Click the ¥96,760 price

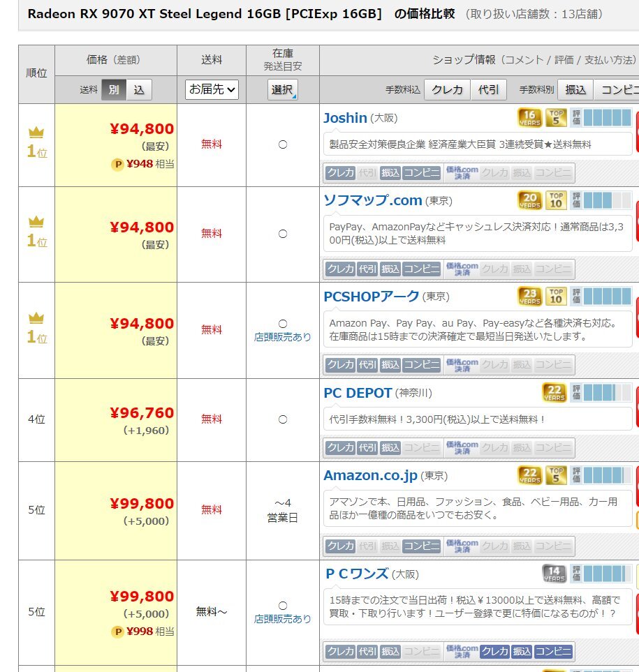[142, 412]
